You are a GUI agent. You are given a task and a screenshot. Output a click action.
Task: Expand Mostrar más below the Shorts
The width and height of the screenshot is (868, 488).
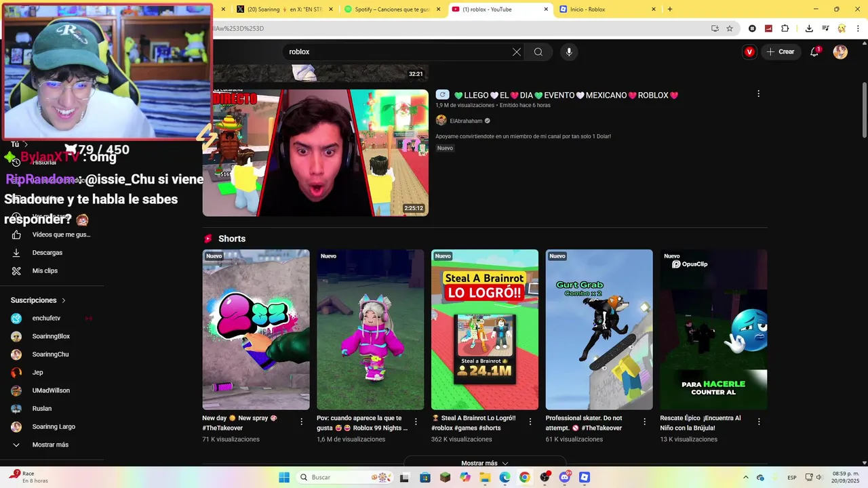[x=485, y=463]
